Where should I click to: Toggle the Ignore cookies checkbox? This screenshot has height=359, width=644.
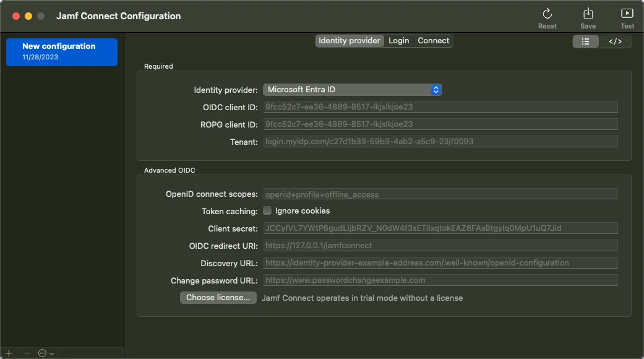pyautogui.click(x=267, y=210)
